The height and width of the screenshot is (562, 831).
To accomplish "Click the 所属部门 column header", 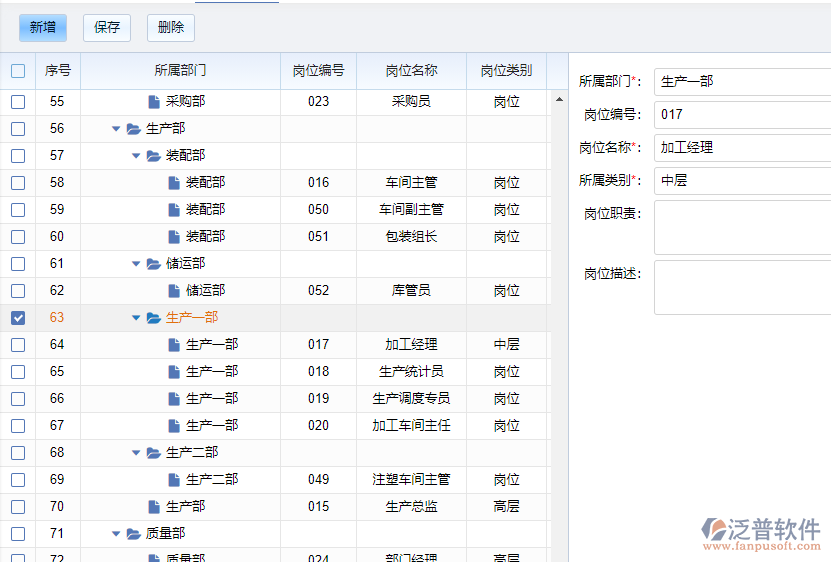I will coord(180,71).
